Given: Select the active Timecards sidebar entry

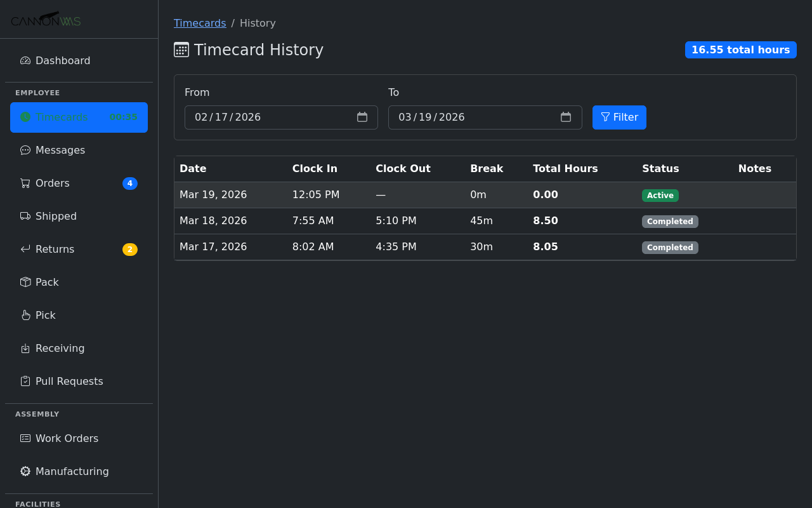Looking at the screenshot, I should [x=79, y=117].
